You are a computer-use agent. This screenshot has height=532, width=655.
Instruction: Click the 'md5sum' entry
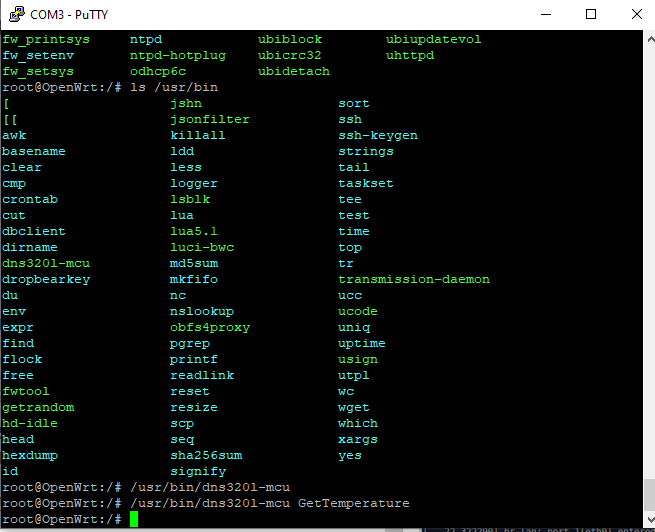point(194,263)
